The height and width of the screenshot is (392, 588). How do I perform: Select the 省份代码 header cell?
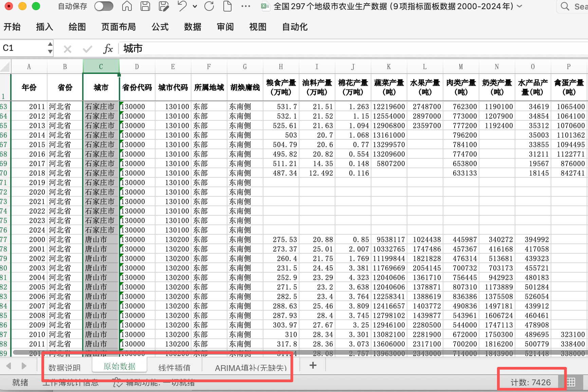tap(137, 87)
